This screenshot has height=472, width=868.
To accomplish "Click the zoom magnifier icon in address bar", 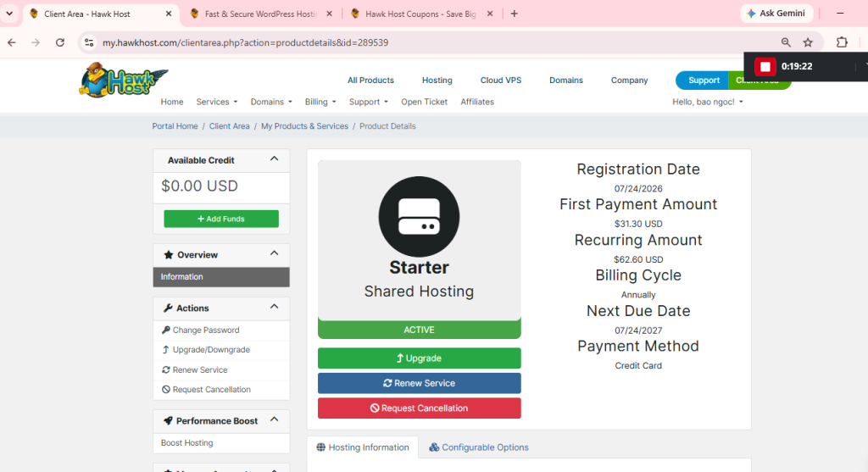I will pos(786,42).
